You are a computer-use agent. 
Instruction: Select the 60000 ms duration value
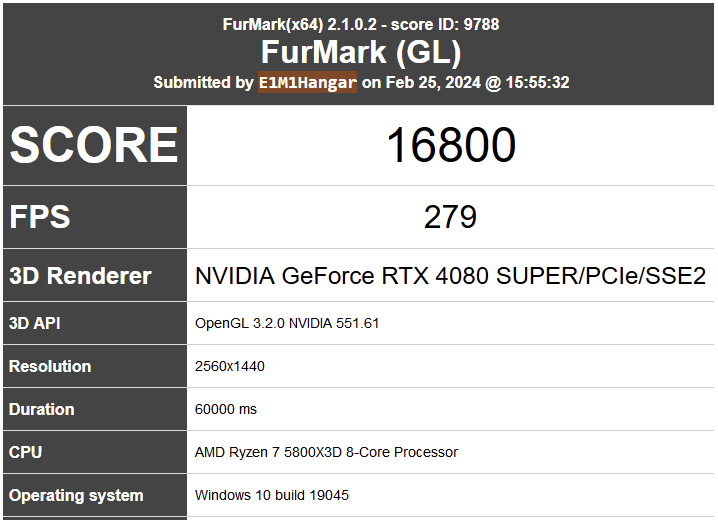click(x=226, y=409)
